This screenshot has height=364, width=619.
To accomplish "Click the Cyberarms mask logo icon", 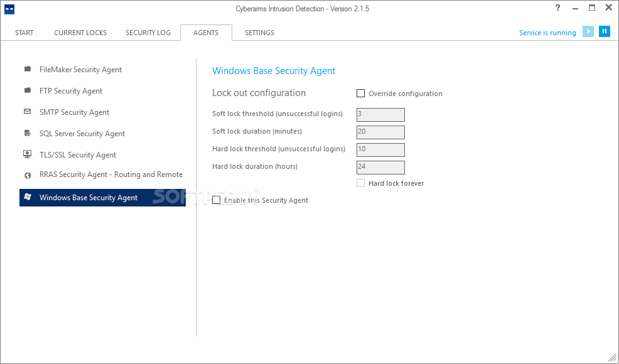I will (9, 9).
